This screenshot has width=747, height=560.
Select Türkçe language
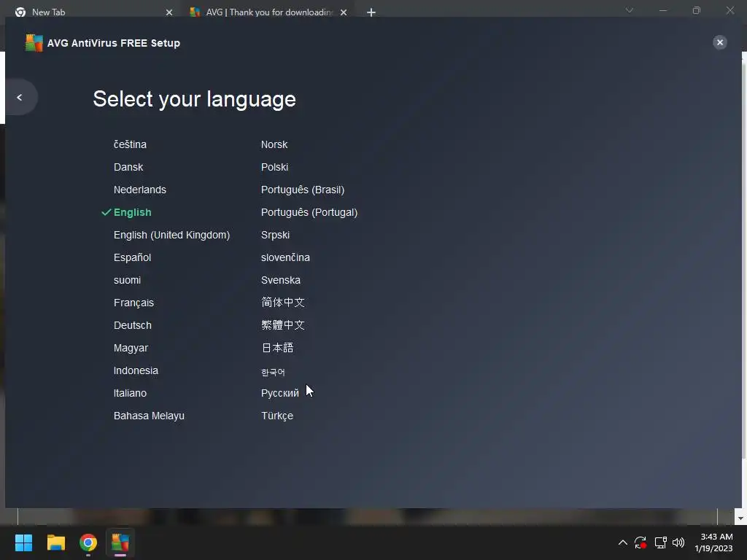pos(276,416)
